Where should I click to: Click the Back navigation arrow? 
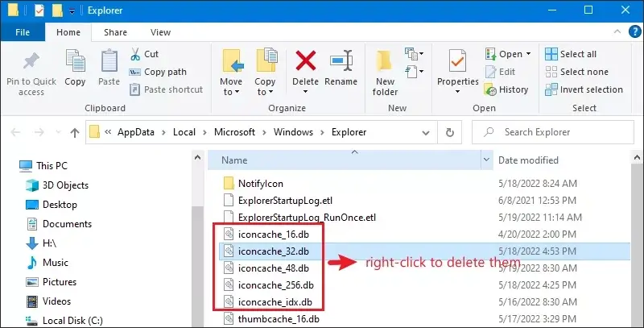click(15, 132)
